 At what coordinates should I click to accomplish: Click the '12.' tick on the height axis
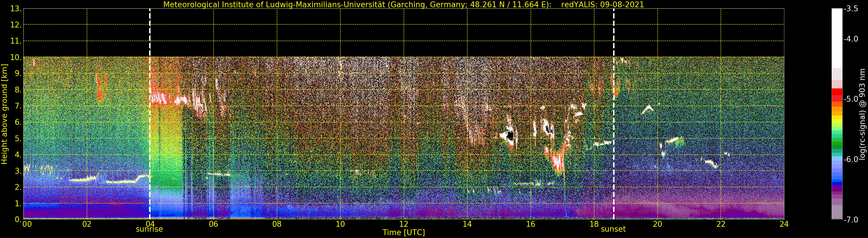tap(16, 25)
